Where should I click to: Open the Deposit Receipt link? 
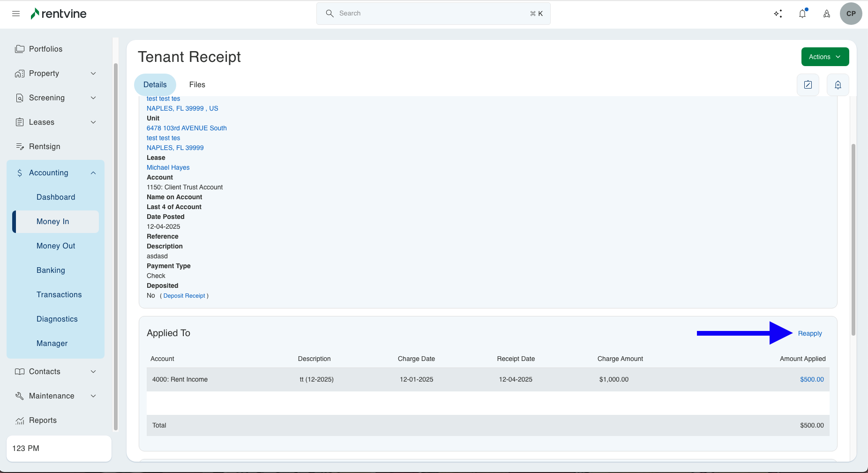pos(184,296)
